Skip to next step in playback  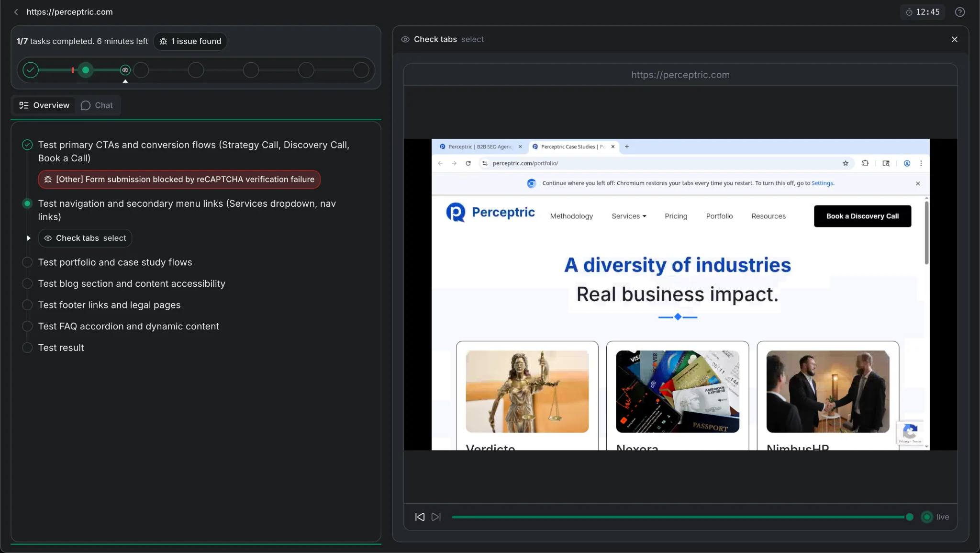coord(436,517)
